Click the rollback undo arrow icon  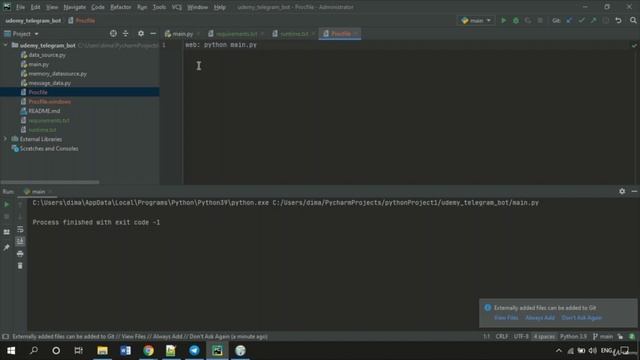tap(618, 20)
